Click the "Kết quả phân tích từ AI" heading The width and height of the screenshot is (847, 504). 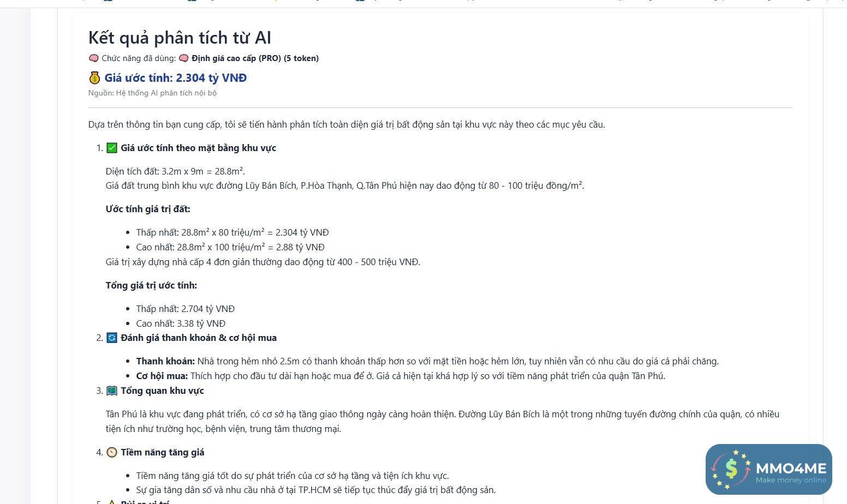coord(180,38)
